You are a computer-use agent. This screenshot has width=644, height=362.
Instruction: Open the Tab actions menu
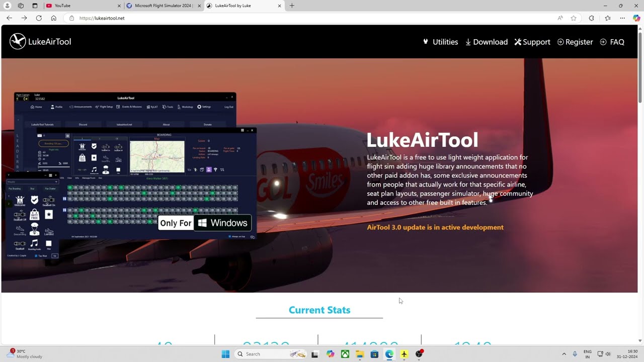coord(35,6)
